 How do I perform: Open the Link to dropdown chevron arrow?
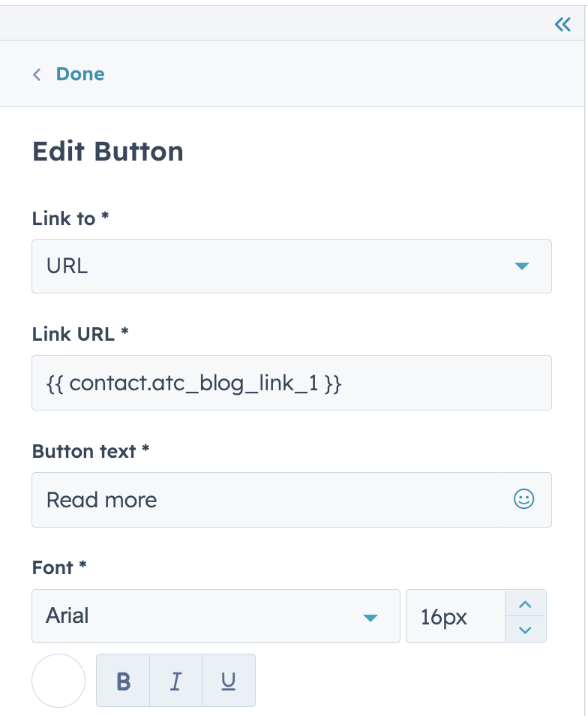click(x=522, y=266)
